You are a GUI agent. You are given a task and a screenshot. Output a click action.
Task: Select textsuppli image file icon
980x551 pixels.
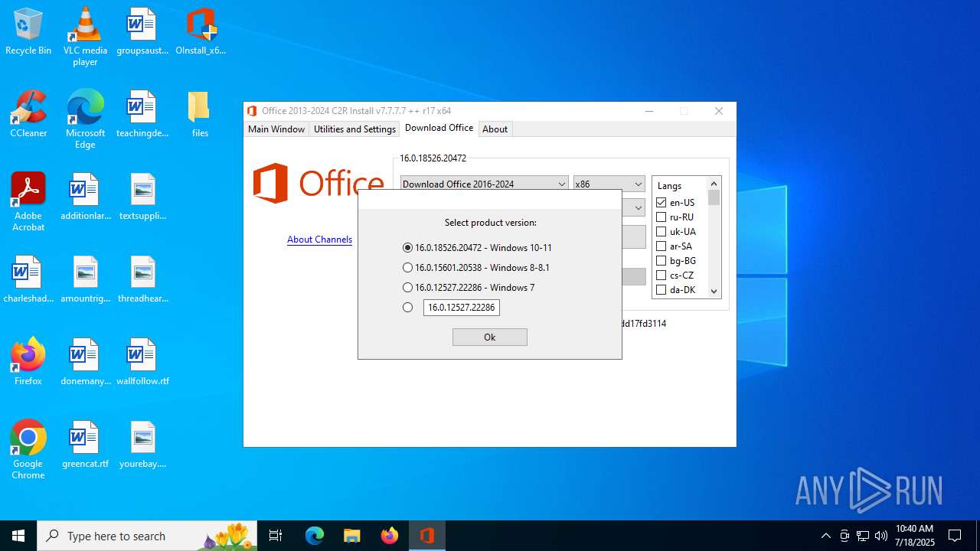click(142, 197)
